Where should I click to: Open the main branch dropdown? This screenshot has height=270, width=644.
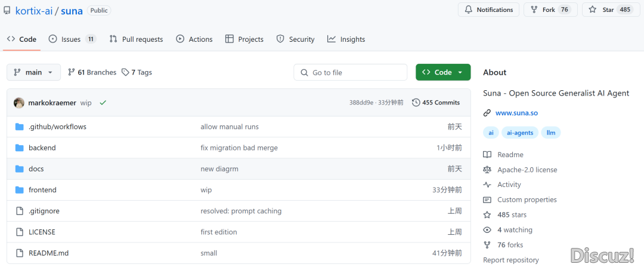pos(33,72)
